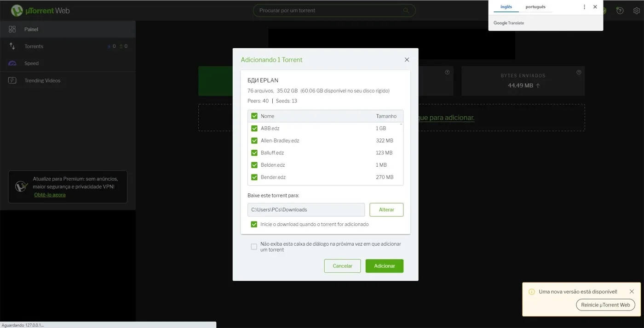Open Google Translate options three-dot menu
Image resolution: width=644 pixels, height=328 pixels.
pyautogui.click(x=585, y=7)
